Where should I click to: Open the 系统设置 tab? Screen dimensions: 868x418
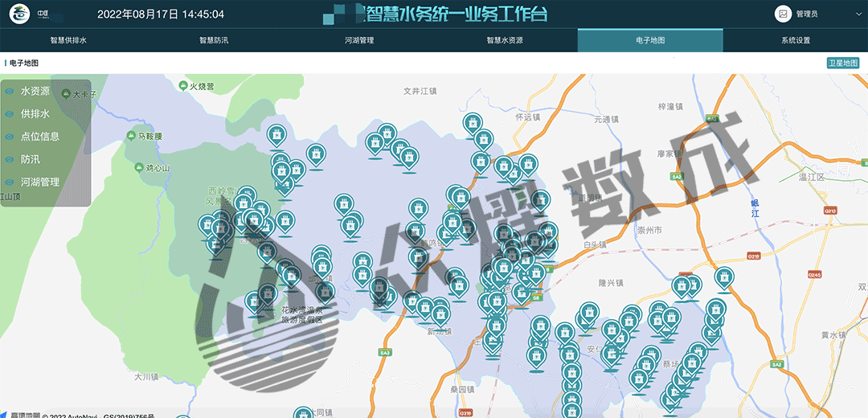point(796,40)
